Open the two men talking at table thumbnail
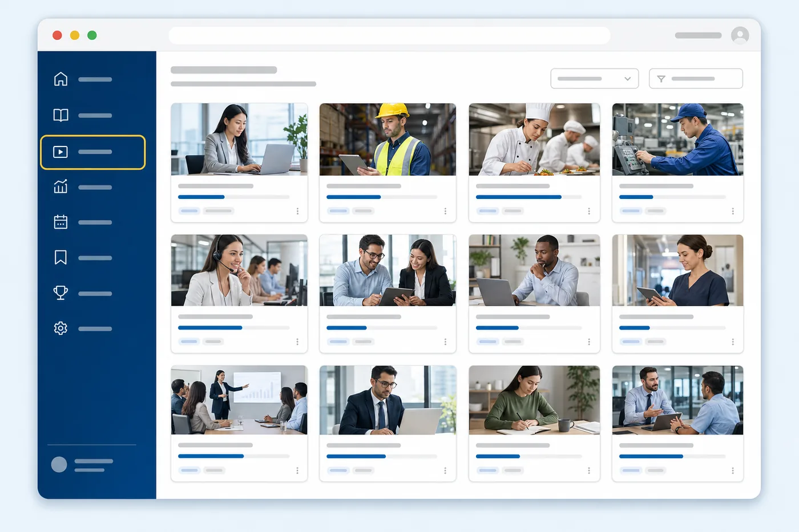The image size is (799, 532). click(x=677, y=400)
